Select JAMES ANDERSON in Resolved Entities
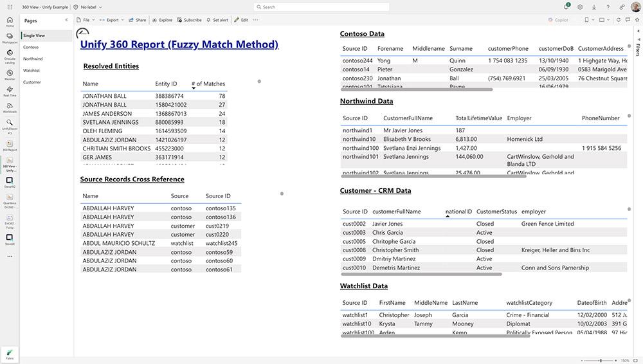 (154, 114)
